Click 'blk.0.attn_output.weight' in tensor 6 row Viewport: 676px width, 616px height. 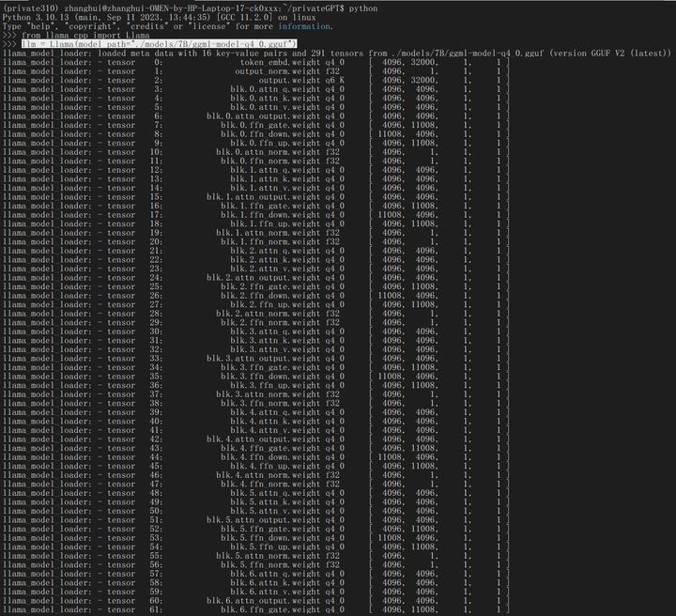[x=264, y=115]
